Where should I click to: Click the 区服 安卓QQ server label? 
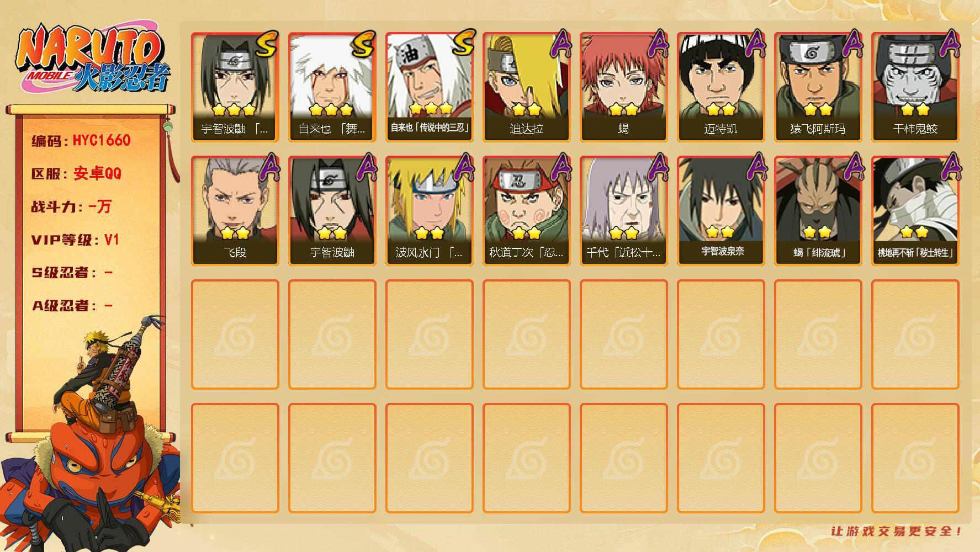tap(76, 173)
